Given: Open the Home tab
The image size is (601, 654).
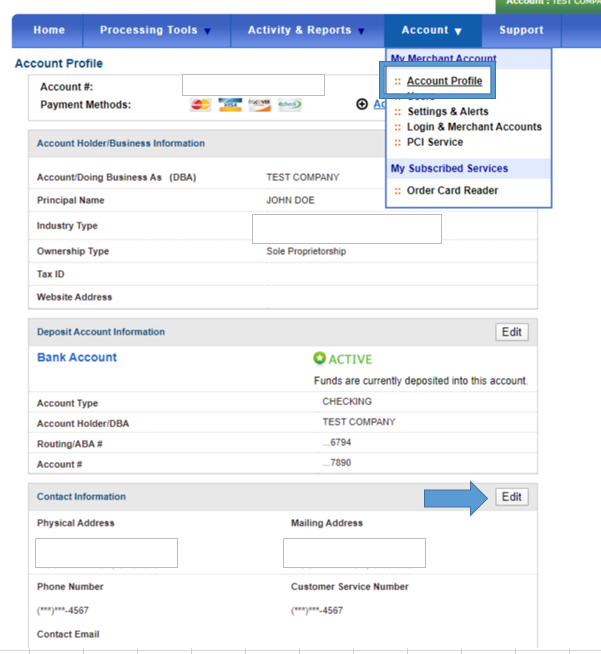Looking at the screenshot, I should (x=49, y=30).
